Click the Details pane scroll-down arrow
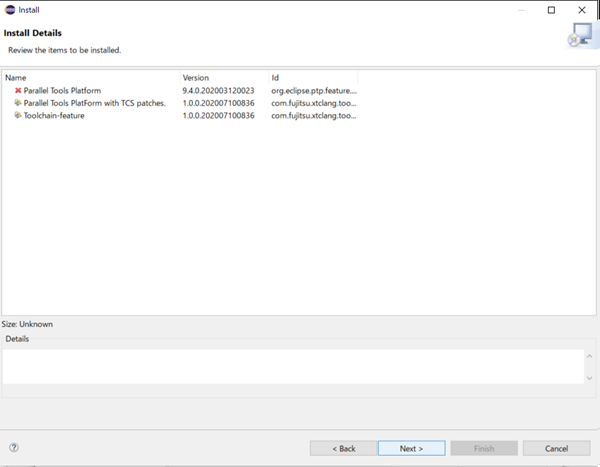This screenshot has height=467, width=600. tap(590, 377)
